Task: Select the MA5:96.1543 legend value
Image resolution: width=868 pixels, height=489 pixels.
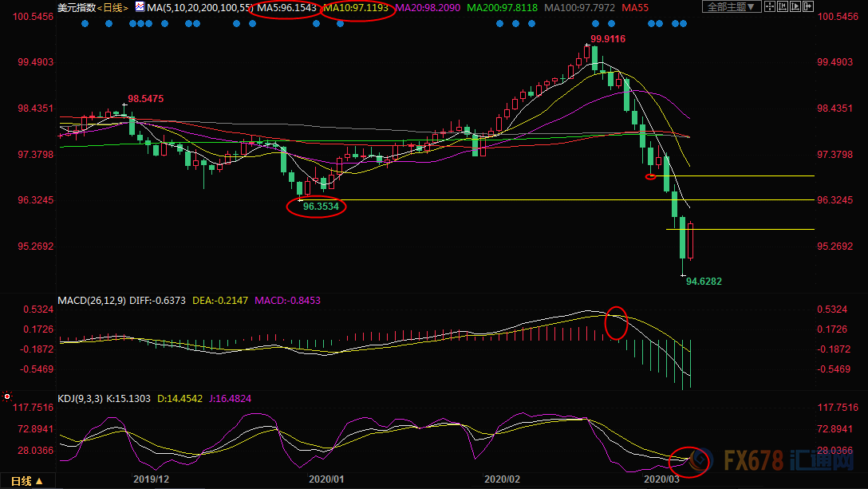Action: (285, 8)
